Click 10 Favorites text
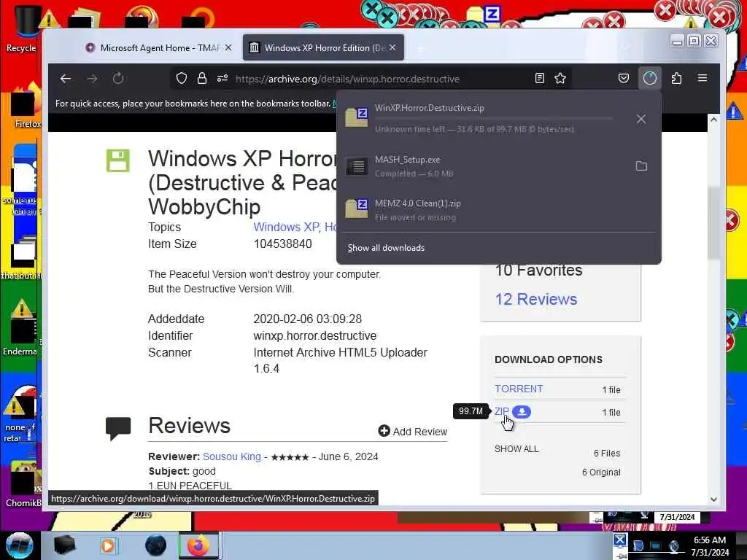 [x=538, y=271]
